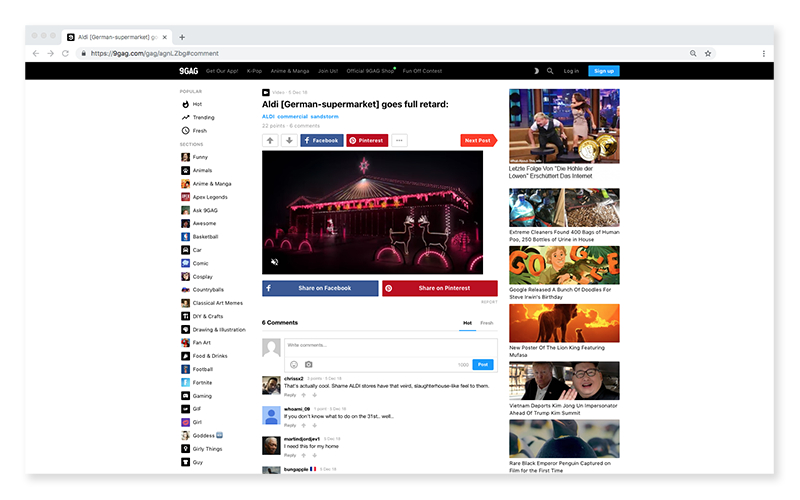800x500 pixels.
Task: Reload the page with the refresh icon
Action: [x=65, y=53]
